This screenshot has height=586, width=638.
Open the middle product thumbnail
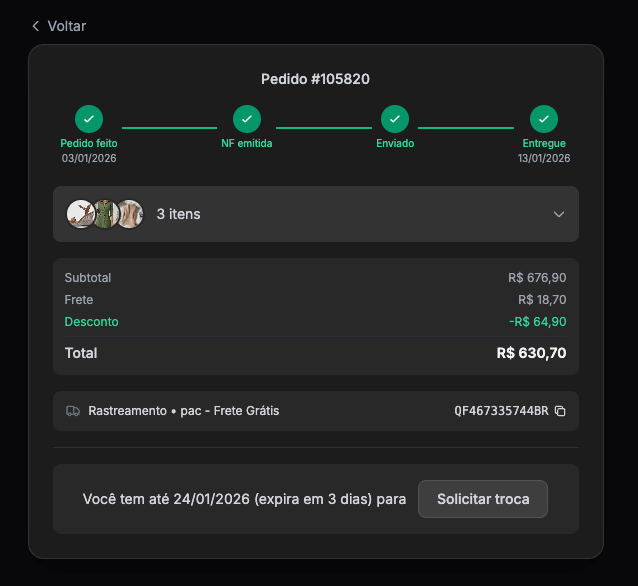tap(105, 214)
